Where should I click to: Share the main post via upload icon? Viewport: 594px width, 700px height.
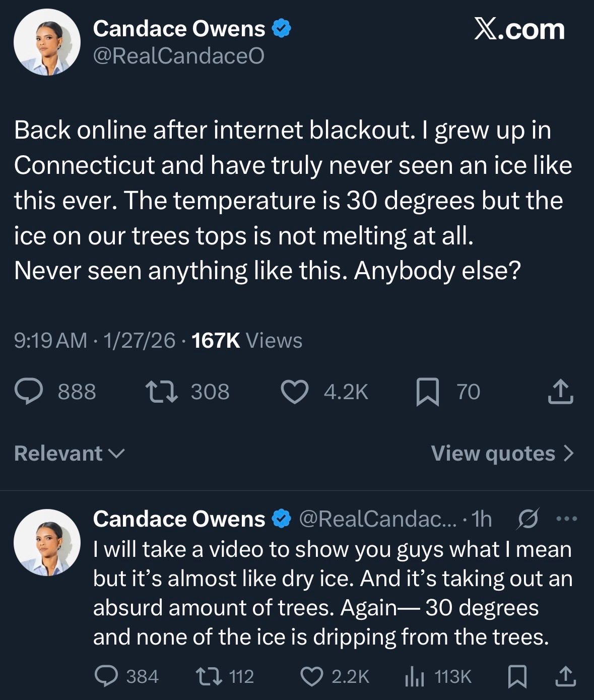tap(560, 392)
